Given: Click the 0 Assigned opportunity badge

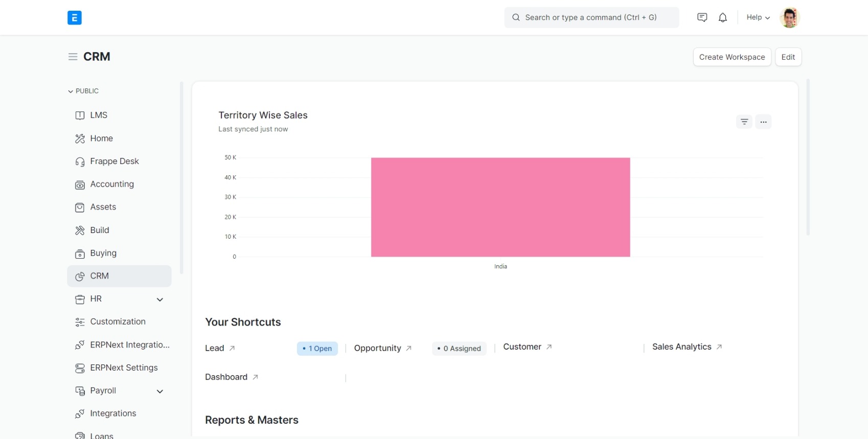Looking at the screenshot, I should pyautogui.click(x=459, y=349).
